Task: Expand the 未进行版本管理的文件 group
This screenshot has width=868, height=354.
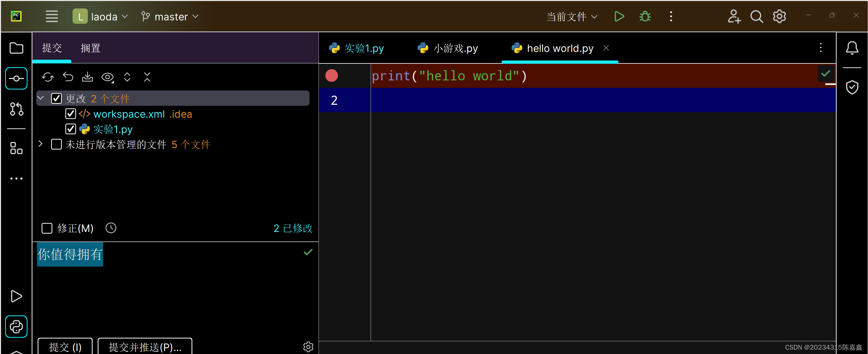Action: 40,144
